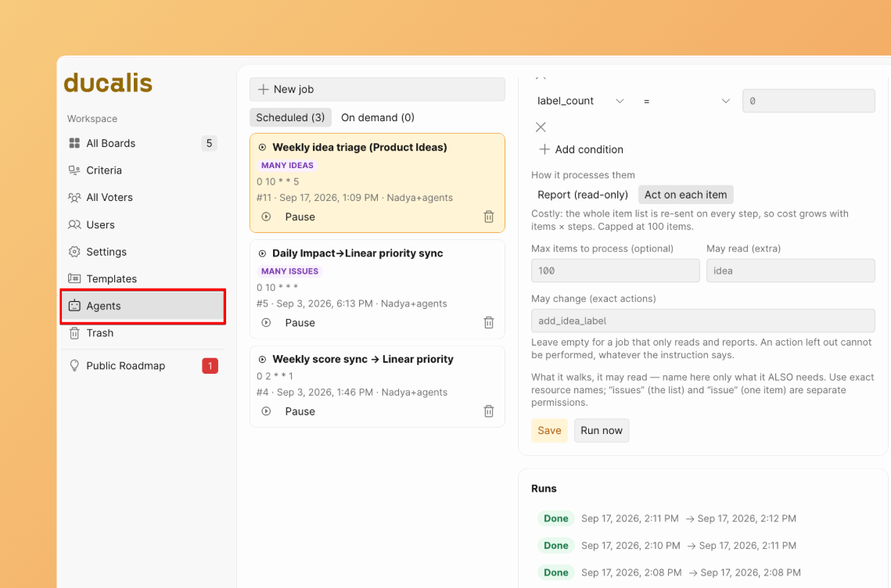Viewport: 891px width, 588px height.
Task: Open the equals operator dropdown
Action: pyautogui.click(x=686, y=101)
